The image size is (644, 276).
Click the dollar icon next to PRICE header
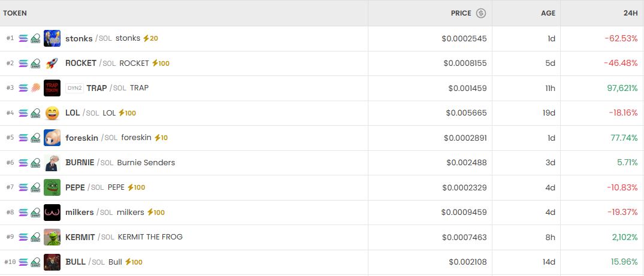[x=481, y=13]
